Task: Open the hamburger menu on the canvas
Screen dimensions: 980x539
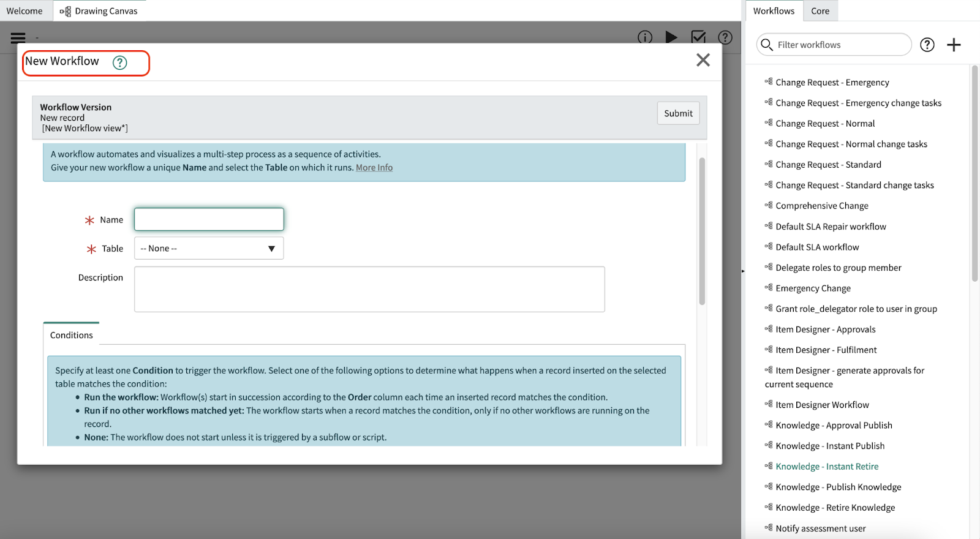Action: 18,38
